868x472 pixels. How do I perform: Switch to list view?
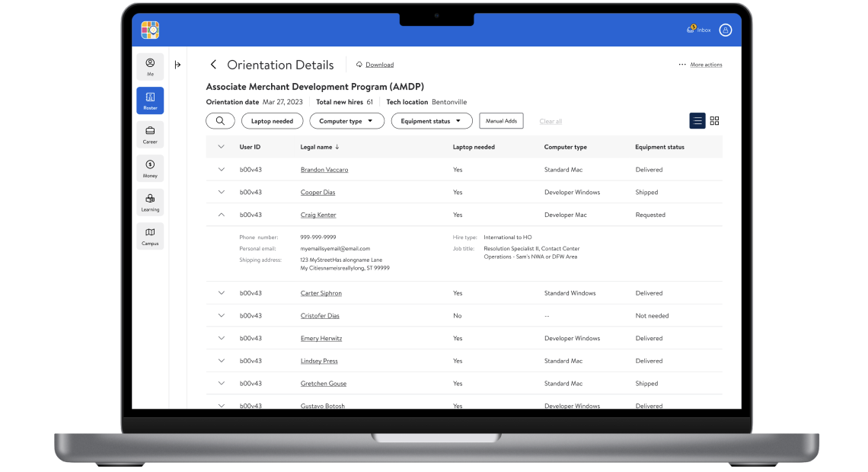coord(697,120)
